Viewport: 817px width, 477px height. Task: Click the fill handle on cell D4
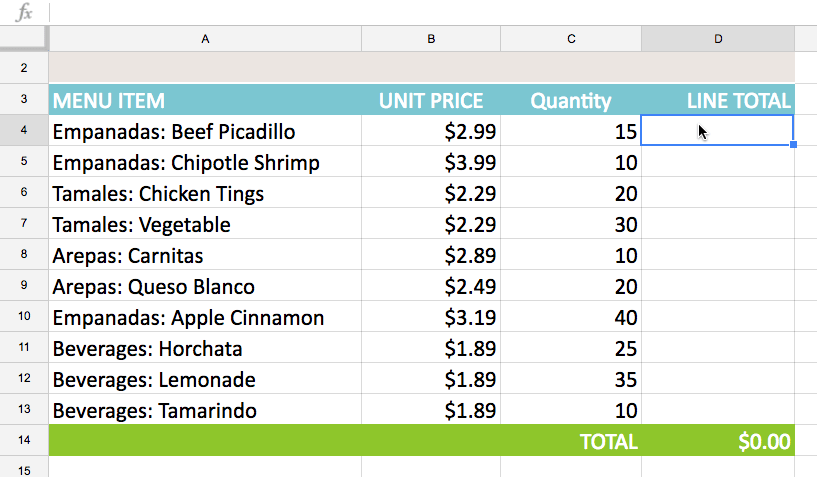(793, 145)
